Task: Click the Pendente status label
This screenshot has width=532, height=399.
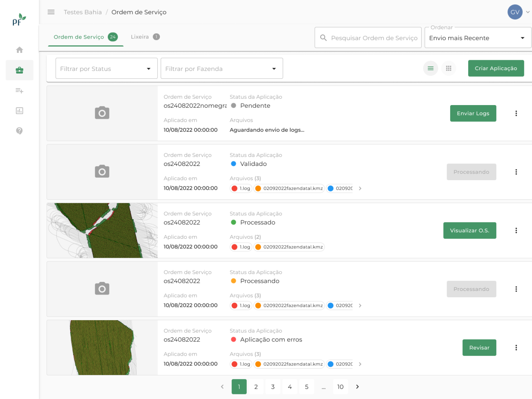Action: tap(255, 106)
